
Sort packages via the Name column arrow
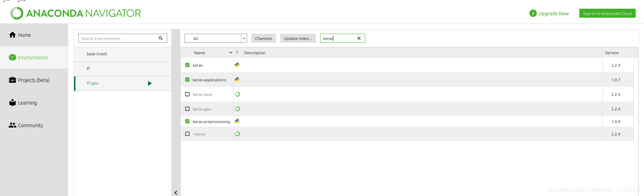(231, 53)
